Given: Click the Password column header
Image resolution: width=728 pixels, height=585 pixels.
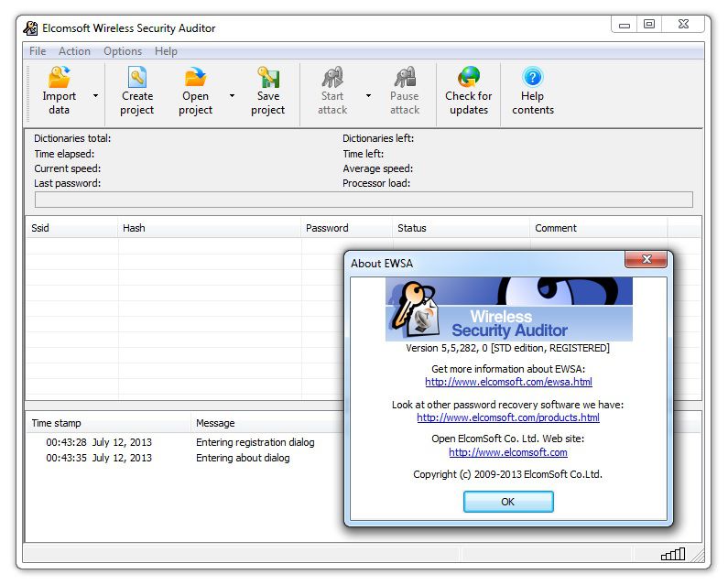Looking at the screenshot, I should tap(346, 228).
